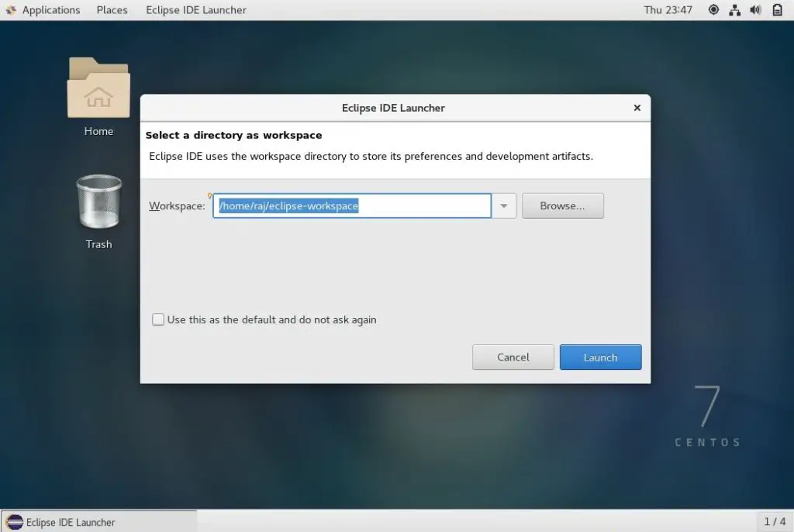Click the volume speaker icon
Image resolution: width=794 pixels, height=532 pixels.
click(x=755, y=9)
